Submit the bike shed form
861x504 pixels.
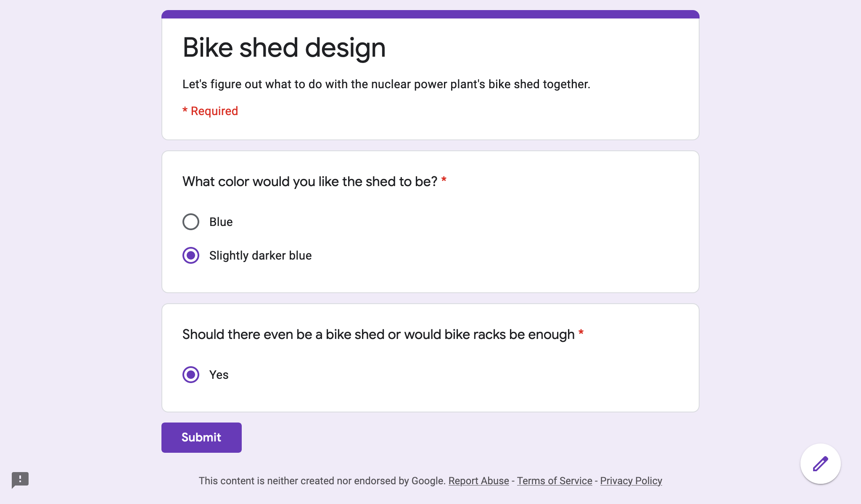click(x=201, y=437)
